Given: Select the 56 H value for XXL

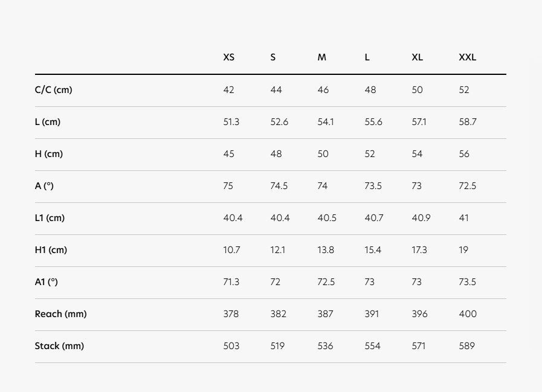Looking at the screenshot, I should click(x=464, y=154).
